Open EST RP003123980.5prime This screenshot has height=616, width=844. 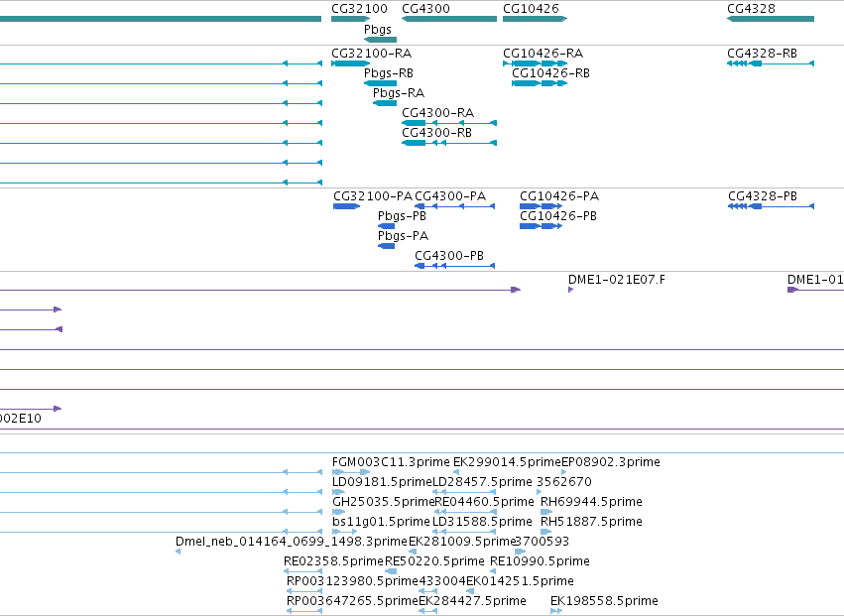click(352, 581)
